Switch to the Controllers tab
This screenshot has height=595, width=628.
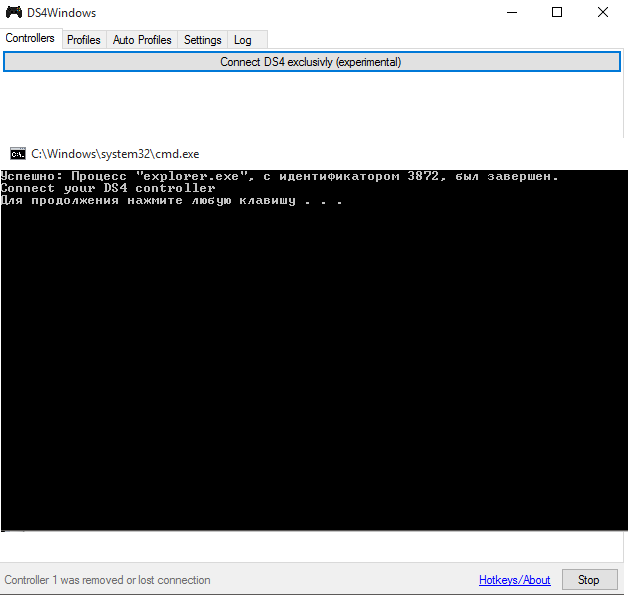pos(30,38)
